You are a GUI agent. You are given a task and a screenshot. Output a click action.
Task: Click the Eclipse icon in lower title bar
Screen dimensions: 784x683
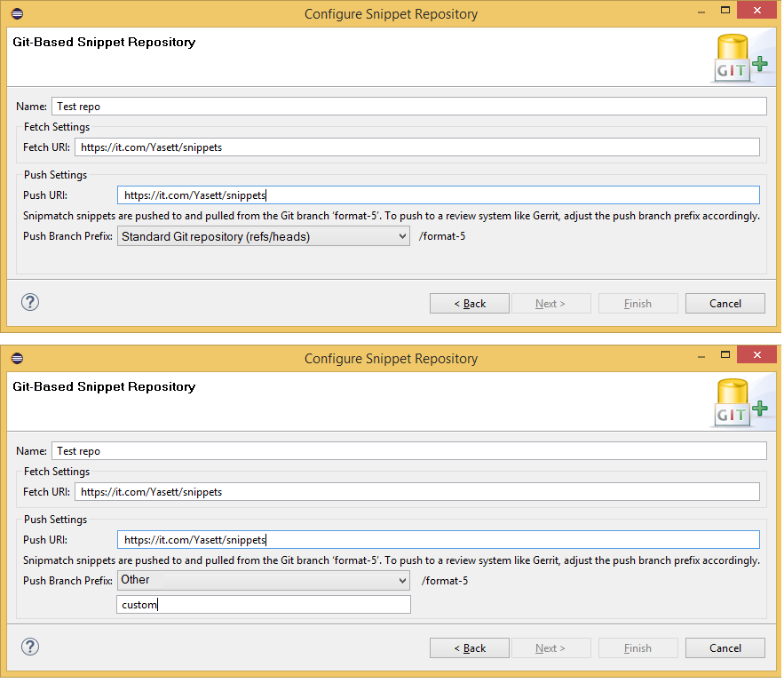(x=18, y=359)
